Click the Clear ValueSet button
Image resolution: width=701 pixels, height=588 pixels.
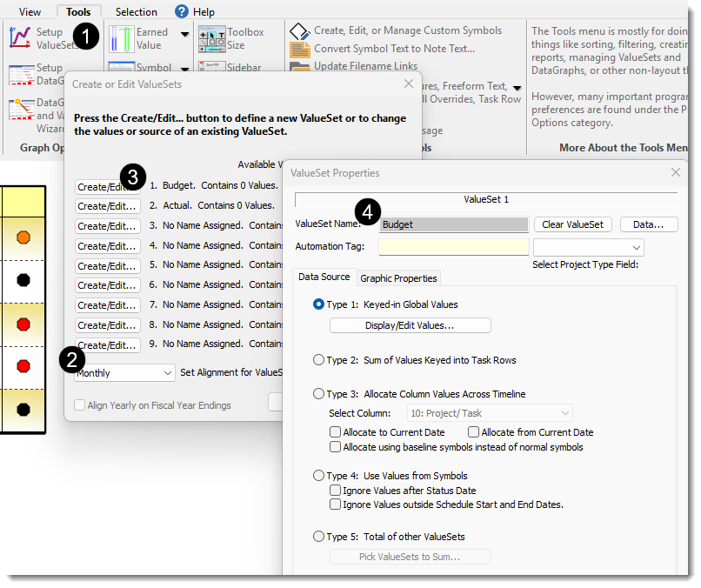571,224
